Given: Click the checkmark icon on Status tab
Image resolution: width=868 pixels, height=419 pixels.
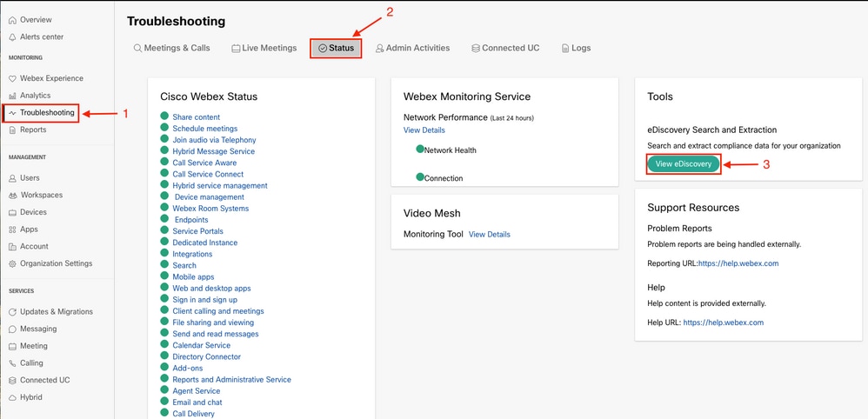Looking at the screenshot, I should point(323,49).
